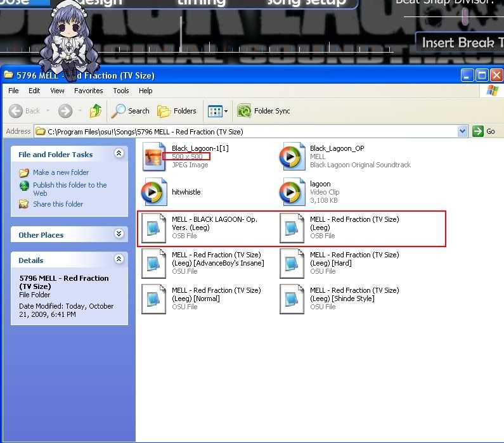Open the View menu
Screen dimensions: 504x443
[x=57, y=91]
